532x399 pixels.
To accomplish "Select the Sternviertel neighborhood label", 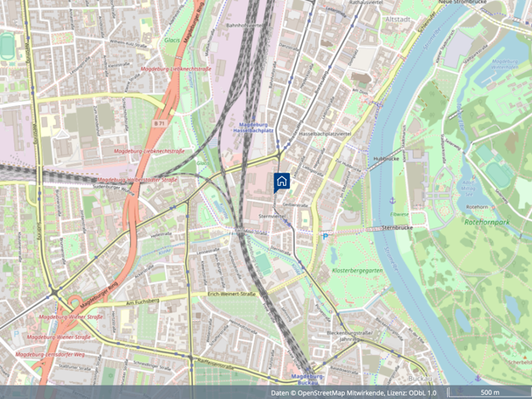I will [272, 216].
